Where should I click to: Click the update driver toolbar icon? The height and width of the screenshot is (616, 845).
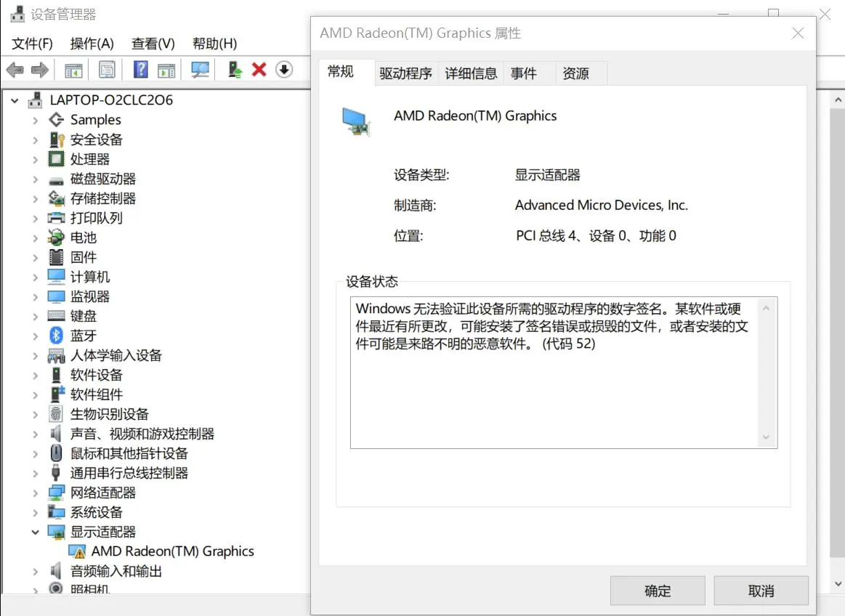(x=235, y=70)
